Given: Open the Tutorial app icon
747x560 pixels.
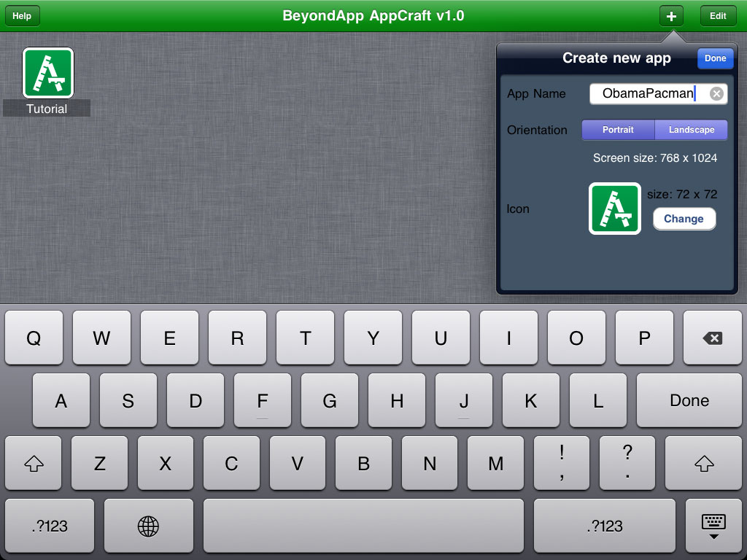Looking at the screenshot, I should click(48, 73).
